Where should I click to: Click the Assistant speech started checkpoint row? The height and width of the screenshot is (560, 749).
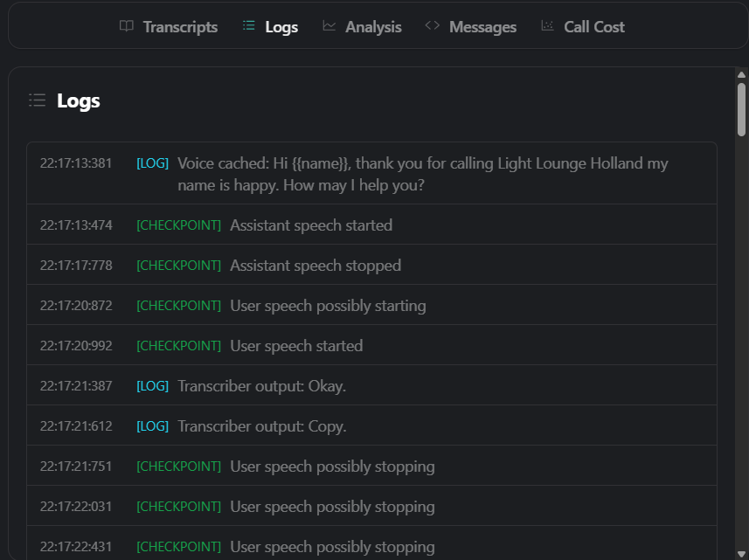pyautogui.click(x=371, y=225)
